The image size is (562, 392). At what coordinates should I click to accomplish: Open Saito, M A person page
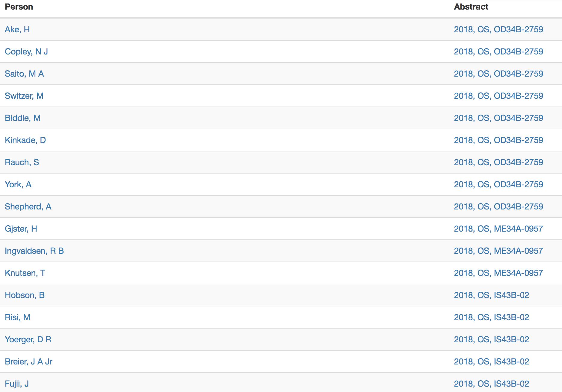tap(24, 74)
